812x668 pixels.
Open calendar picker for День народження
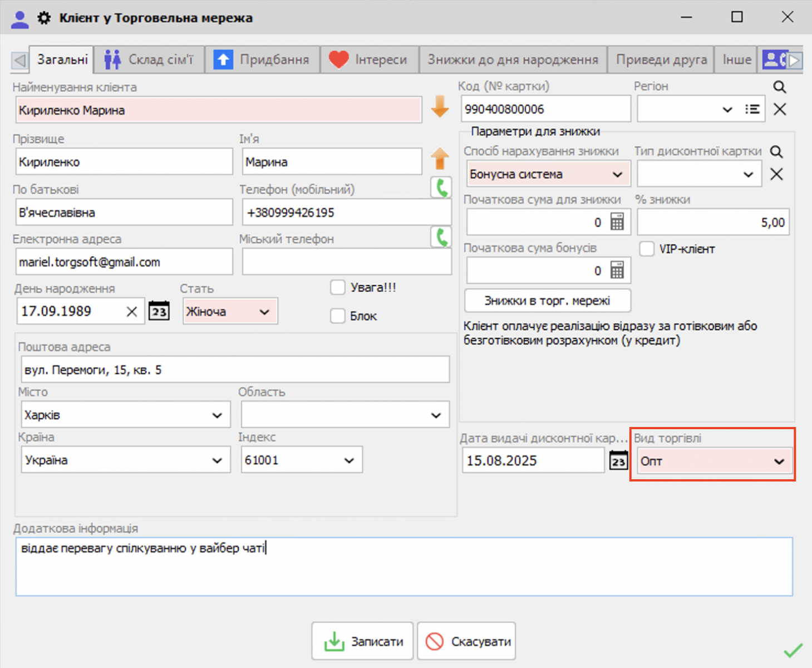tap(159, 311)
